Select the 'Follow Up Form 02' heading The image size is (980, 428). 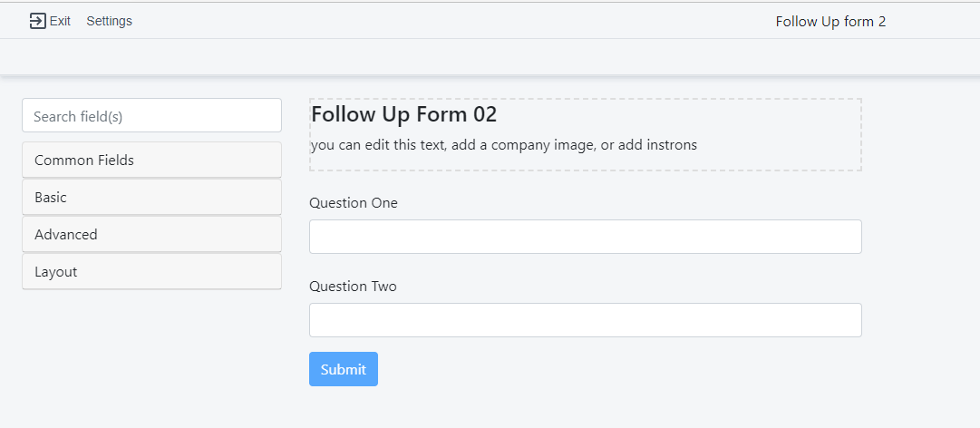tap(404, 115)
